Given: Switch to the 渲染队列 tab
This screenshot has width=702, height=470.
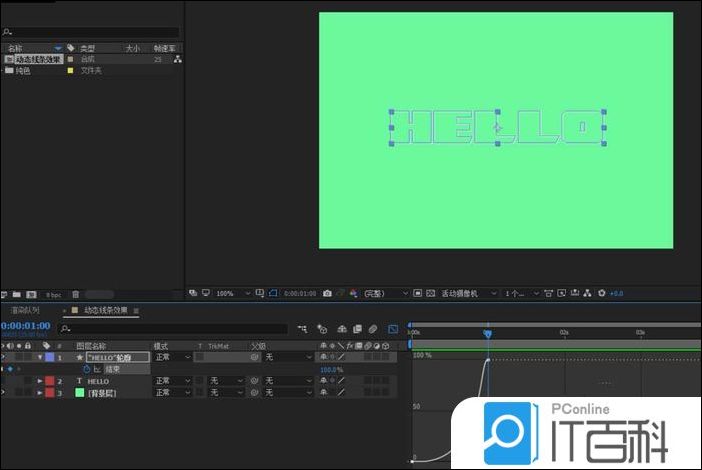Looking at the screenshot, I should coord(25,310).
